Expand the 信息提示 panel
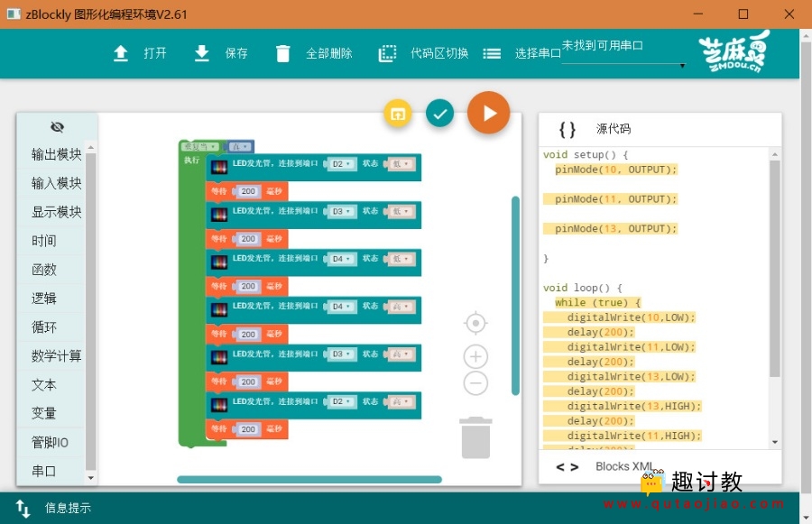The image size is (812, 524). point(68,508)
